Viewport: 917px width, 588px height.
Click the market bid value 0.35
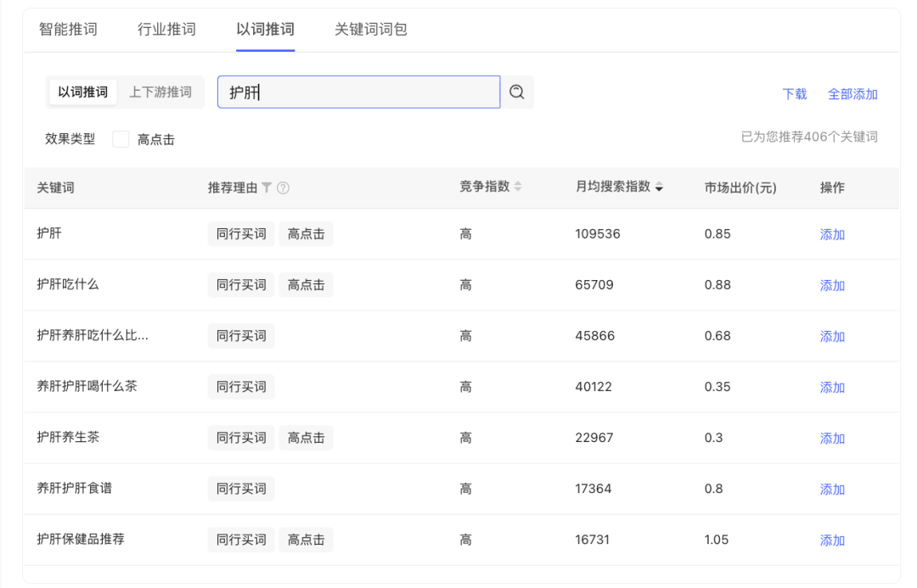click(717, 386)
